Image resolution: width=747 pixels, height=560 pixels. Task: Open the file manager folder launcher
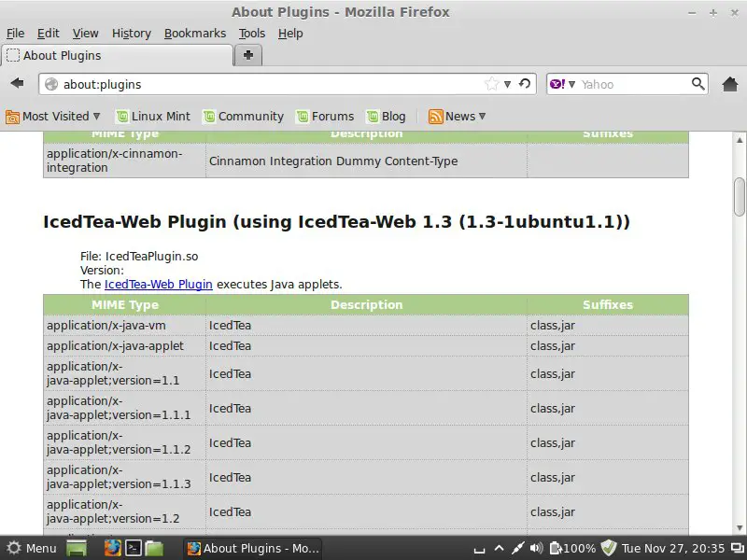point(154,548)
